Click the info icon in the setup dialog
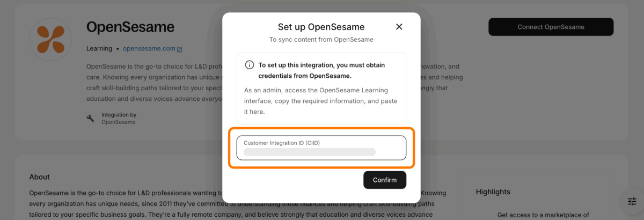 click(249, 65)
